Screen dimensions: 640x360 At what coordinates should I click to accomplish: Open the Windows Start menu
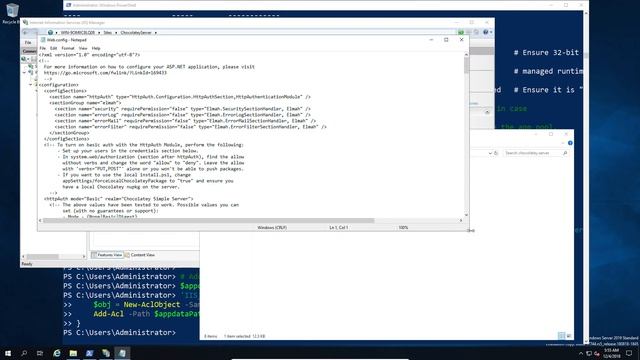[8, 353]
